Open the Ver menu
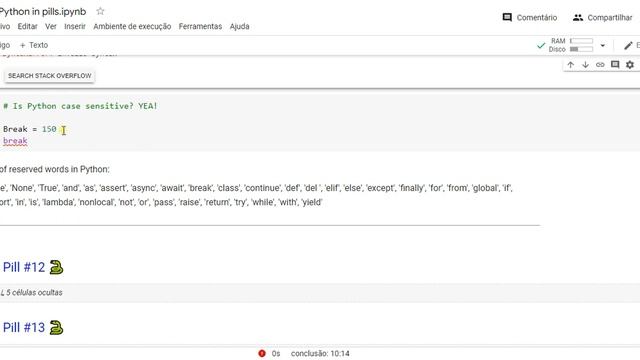This screenshot has height=360, width=640. coord(51,26)
